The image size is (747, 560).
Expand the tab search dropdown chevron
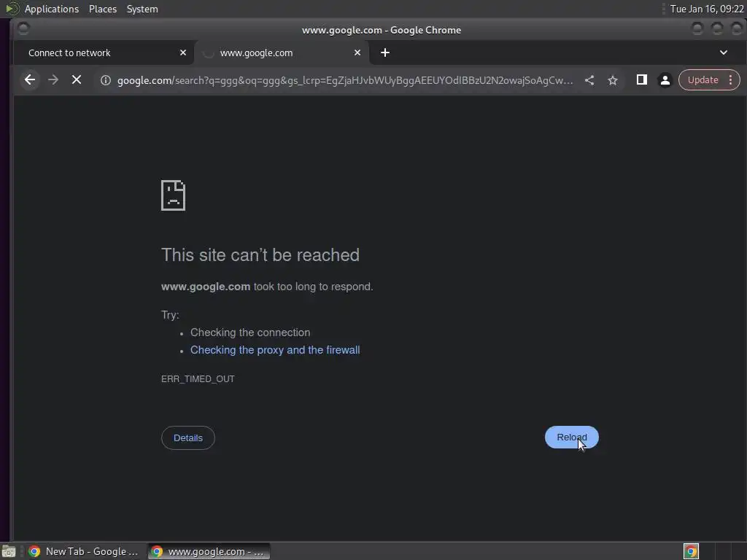(x=723, y=52)
